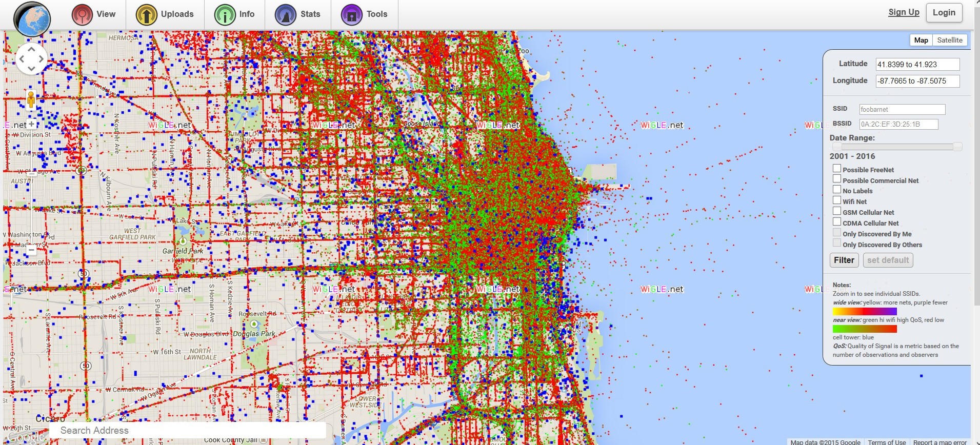Click the purple Tools icon
The image size is (980, 445).
351,14
